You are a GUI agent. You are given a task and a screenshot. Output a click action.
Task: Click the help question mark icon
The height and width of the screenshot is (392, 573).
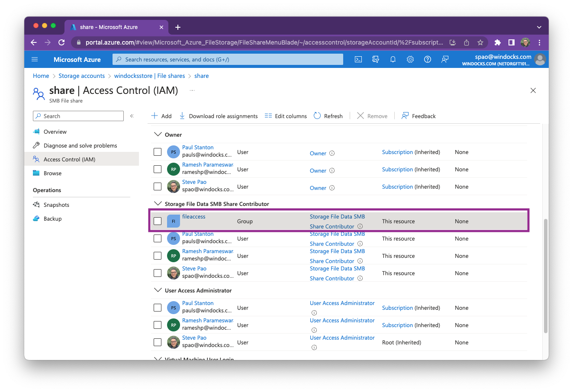coord(428,59)
